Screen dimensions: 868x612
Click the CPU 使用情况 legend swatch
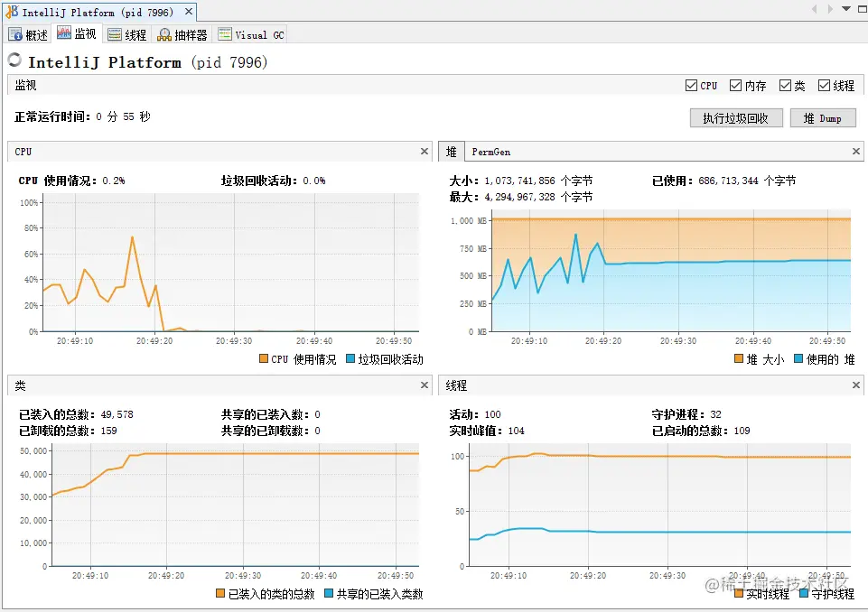point(264,358)
